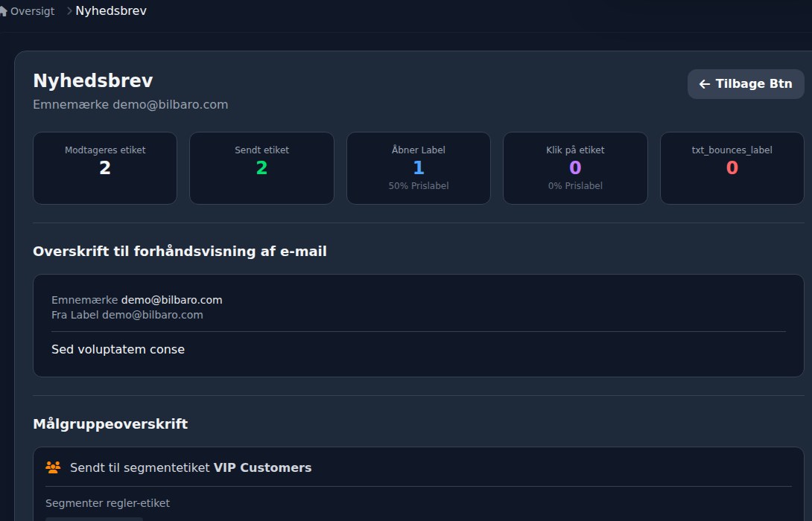Click the home icon in breadcrumb
The image size is (812, 521).
(3, 11)
